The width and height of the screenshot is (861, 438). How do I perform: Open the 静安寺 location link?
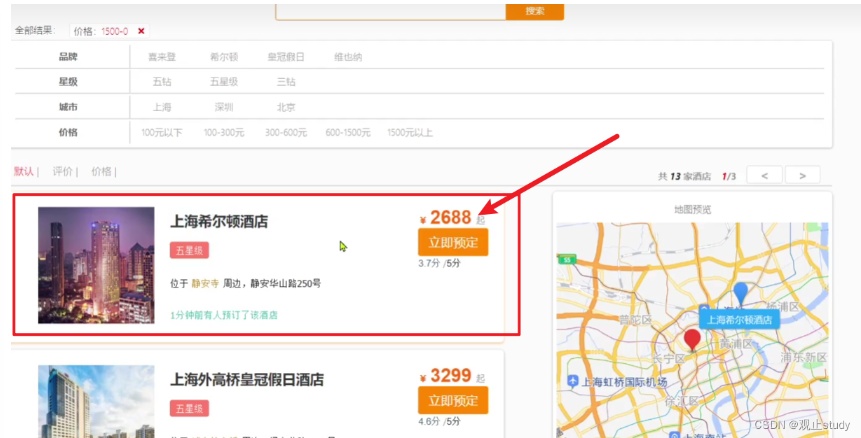point(205,283)
